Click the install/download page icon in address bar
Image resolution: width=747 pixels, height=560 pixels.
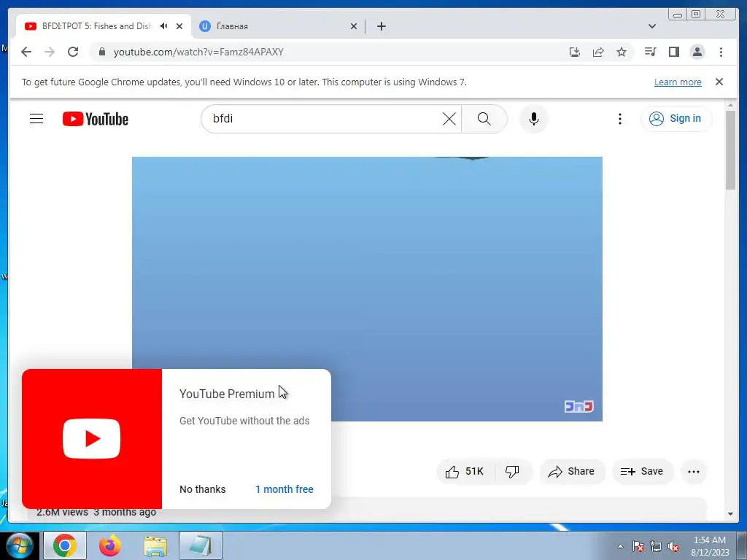pyautogui.click(x=575, y=52)
